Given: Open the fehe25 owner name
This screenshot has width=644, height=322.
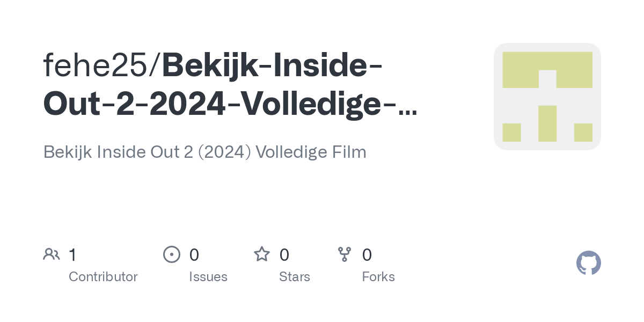Looking at the screenshot, I should coord(97,65).
